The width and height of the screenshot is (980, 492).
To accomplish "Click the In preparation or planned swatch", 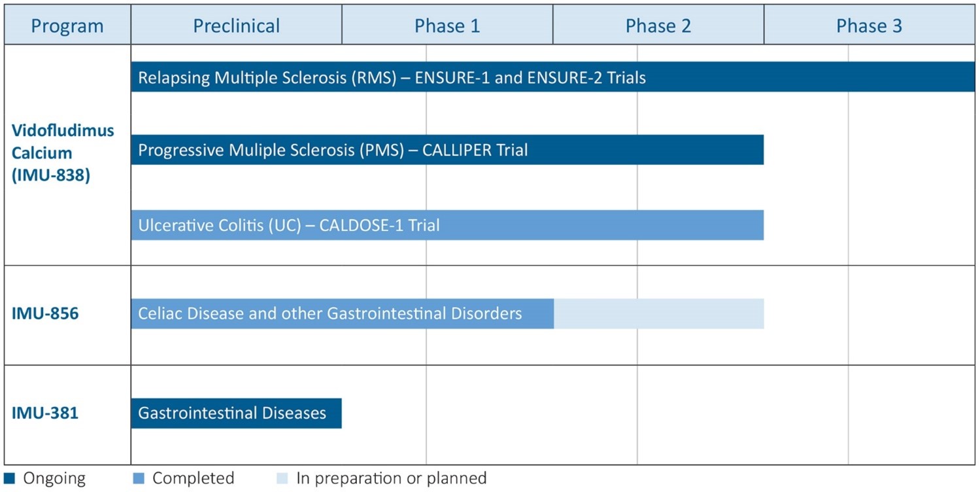I will [x=282, y=478].
